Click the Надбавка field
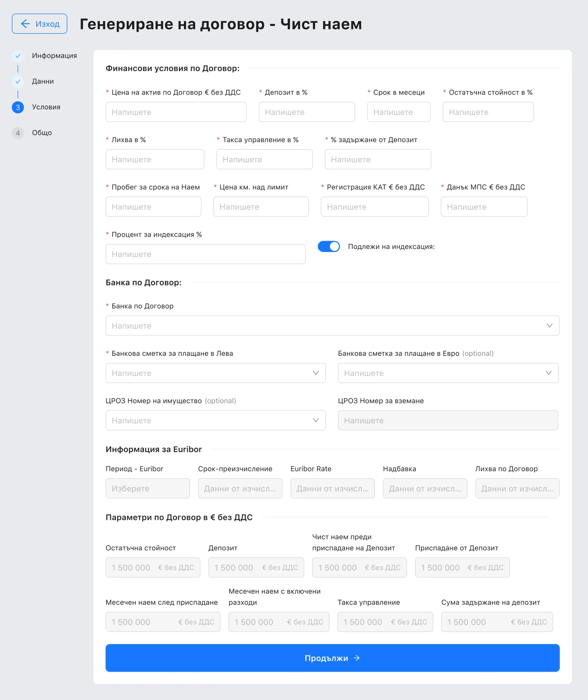 [x=425, y=488]
